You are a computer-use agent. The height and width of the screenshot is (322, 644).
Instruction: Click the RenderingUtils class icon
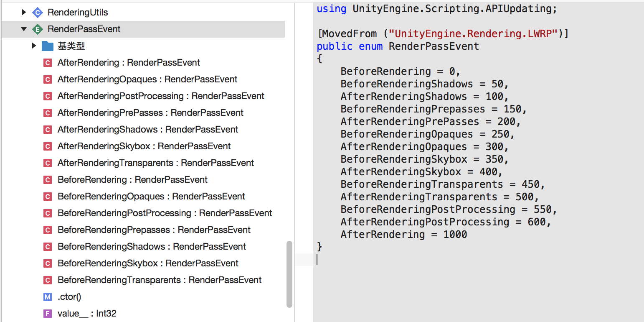[x=38, y=13]
